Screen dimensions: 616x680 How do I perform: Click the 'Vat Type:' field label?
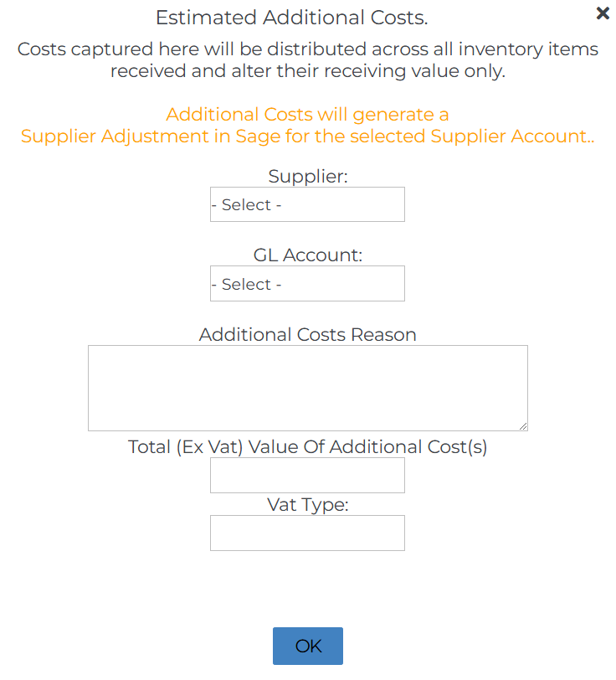point(307,505)
